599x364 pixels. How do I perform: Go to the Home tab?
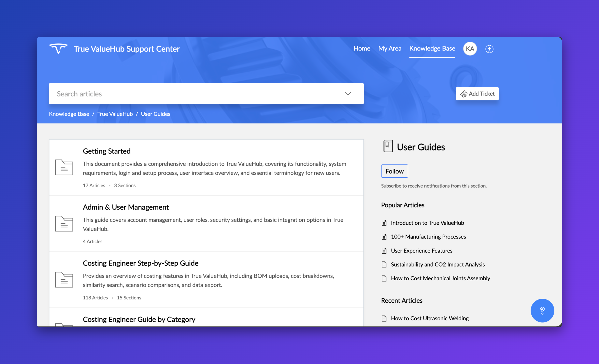362,48
